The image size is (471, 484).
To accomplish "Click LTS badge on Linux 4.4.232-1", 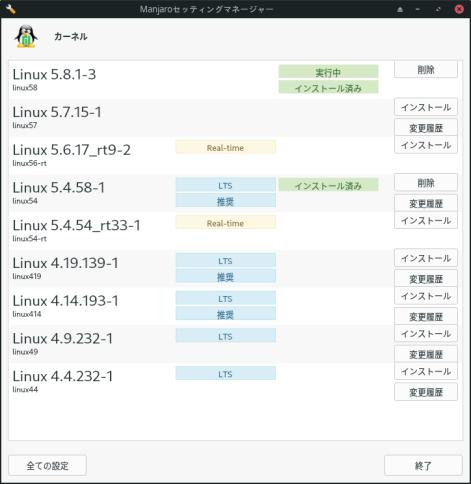I will tap(226, 374).
